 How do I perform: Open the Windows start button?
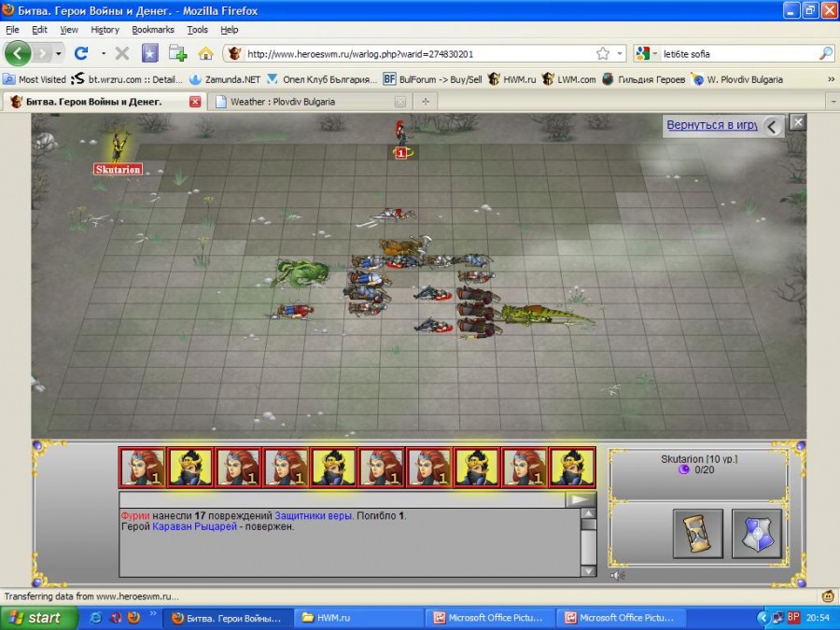pos(37,618)
